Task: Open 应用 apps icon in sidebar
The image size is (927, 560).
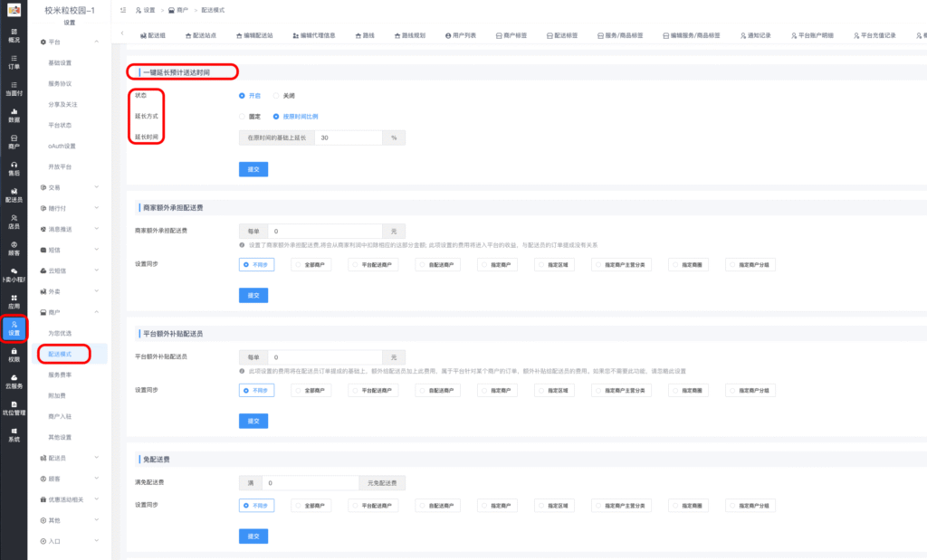Action: (14, 301)
